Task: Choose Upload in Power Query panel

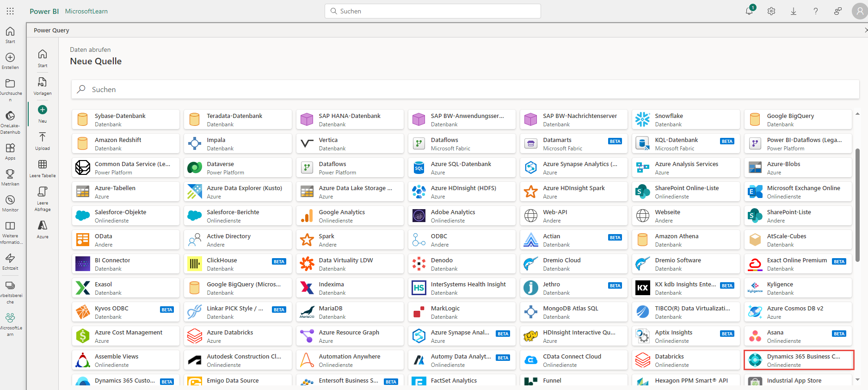Action: click(x=43, y=141)
